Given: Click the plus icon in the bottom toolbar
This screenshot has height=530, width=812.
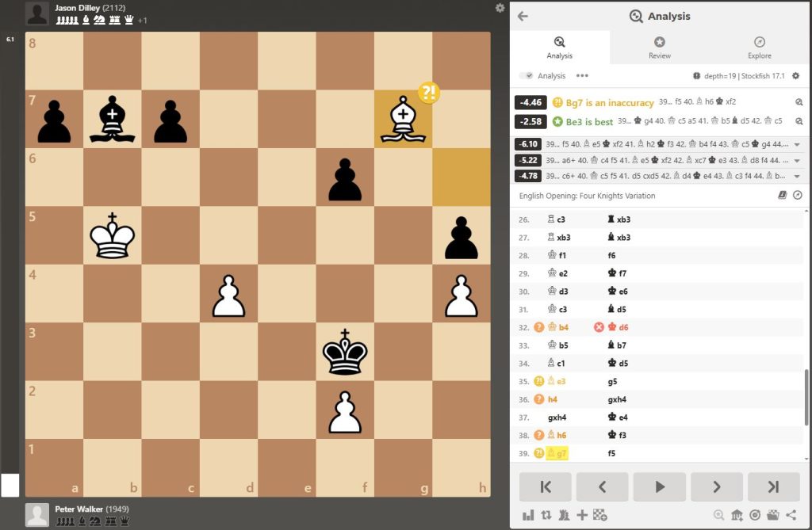Looking at the screenshot, I should coord(582,515).
